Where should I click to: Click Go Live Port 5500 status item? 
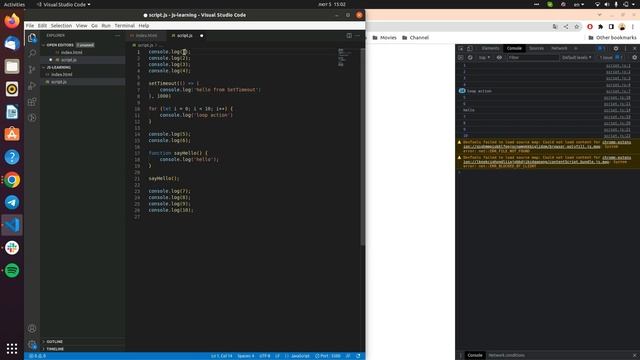(x=328, y=356)
